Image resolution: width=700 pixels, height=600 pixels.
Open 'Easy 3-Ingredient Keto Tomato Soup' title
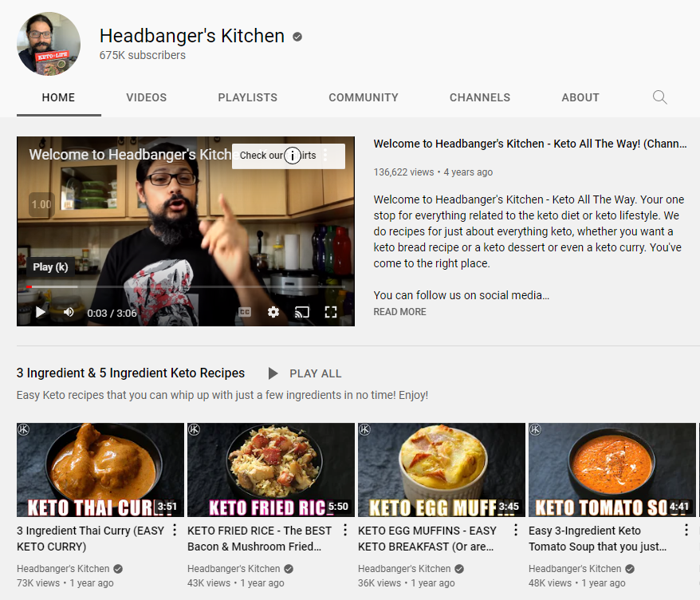[x=598, y=539]
